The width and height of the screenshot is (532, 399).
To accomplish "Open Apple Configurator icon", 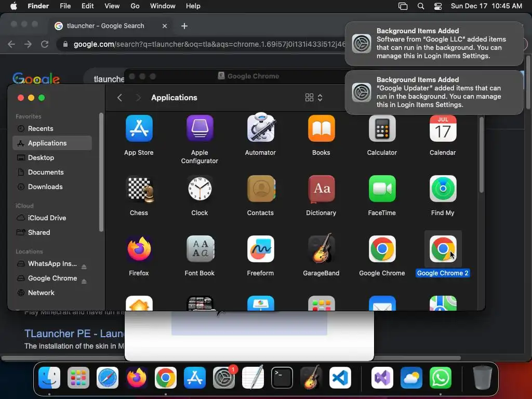I will click(199, 129).
